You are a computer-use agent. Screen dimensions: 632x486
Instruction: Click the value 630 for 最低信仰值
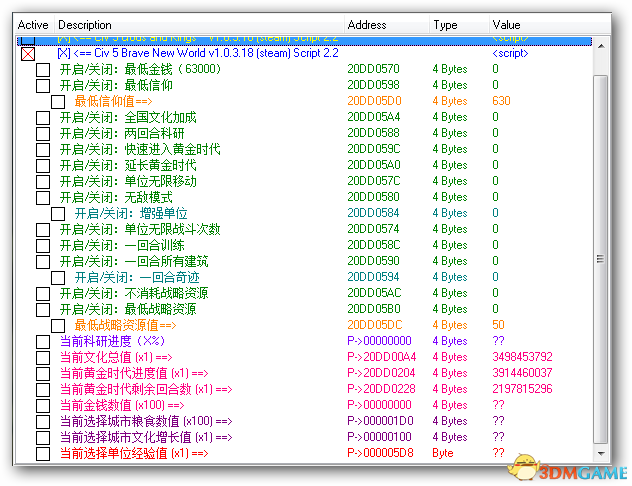tap(501, 101)
